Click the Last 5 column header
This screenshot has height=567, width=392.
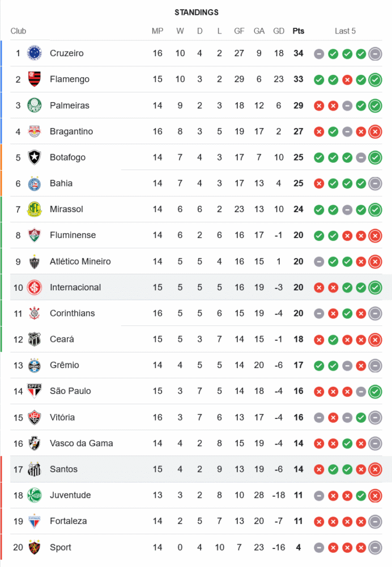pos(345,31)
